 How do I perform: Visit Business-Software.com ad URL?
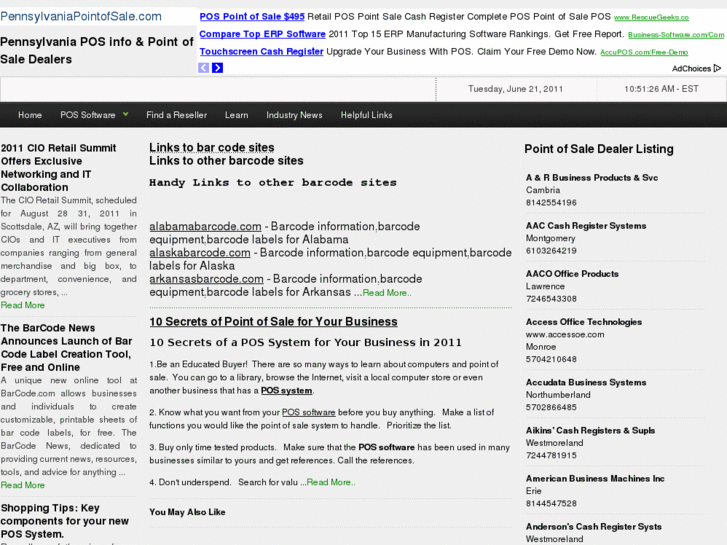676,35
